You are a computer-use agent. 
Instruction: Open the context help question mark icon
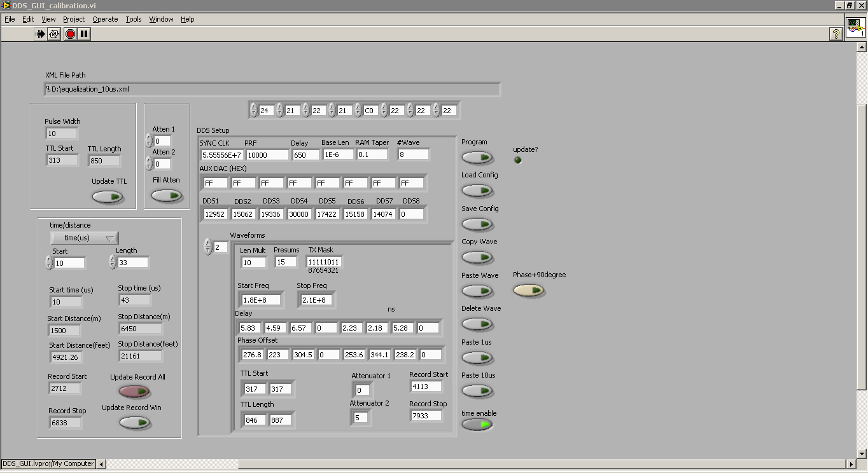coord(836,34)
